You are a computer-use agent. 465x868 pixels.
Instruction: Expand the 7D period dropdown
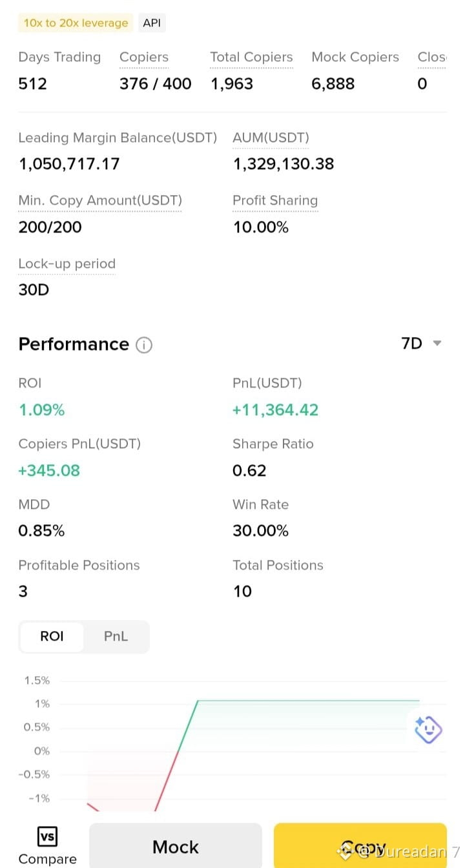click(421, 343)
